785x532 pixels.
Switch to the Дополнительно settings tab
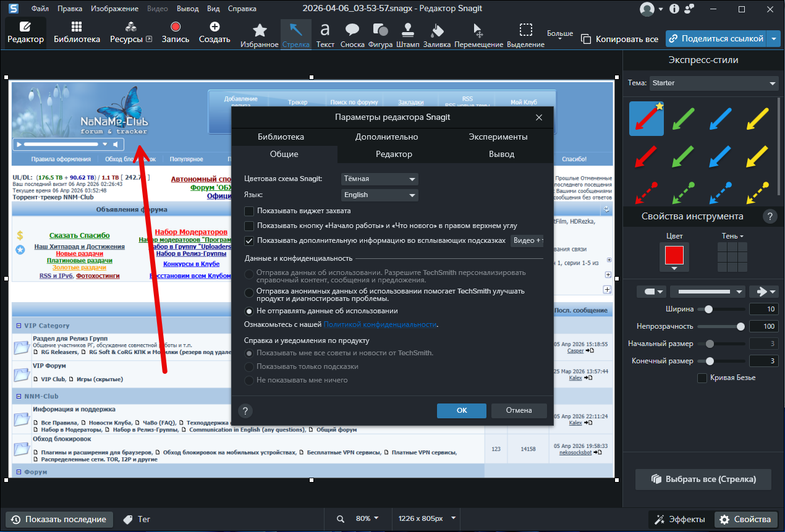click(x=387, y=137)
